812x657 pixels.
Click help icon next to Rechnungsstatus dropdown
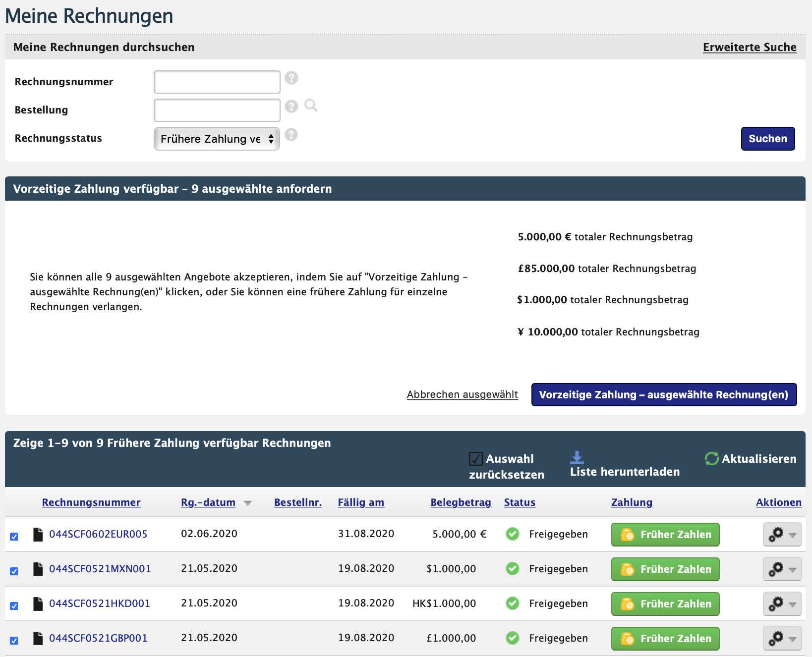tap(291, 135)
